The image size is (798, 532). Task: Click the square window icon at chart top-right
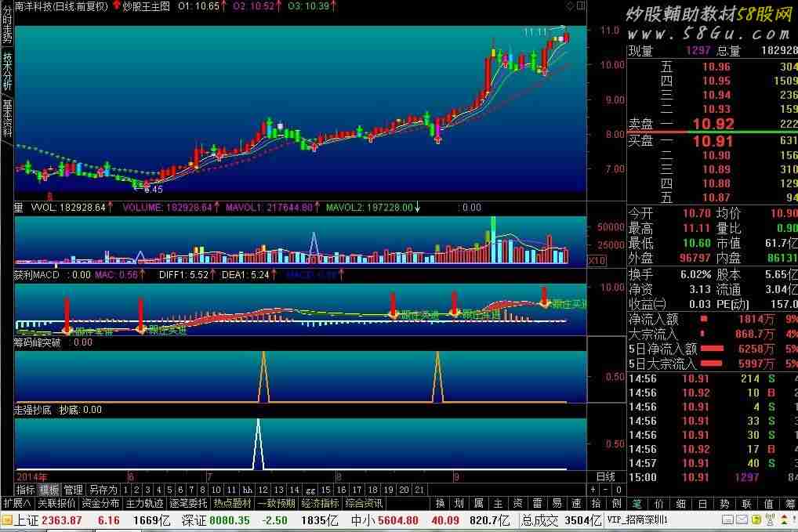coord(580,5)
